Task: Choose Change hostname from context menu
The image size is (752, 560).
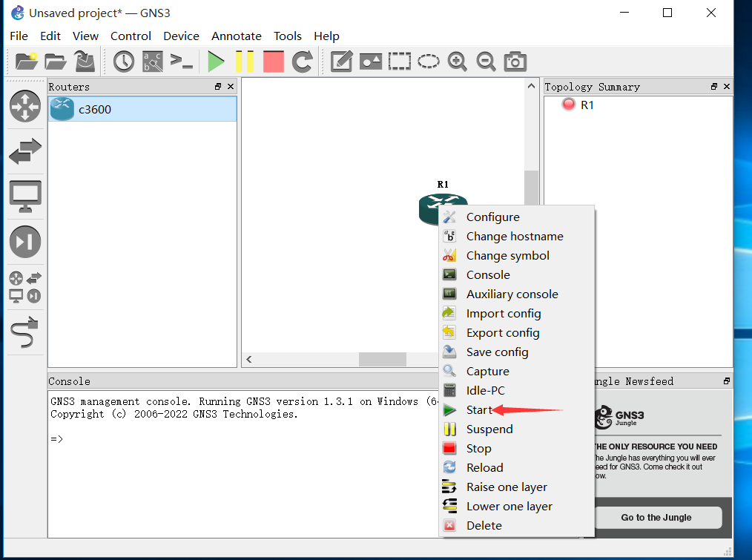Action: [516, 236]
